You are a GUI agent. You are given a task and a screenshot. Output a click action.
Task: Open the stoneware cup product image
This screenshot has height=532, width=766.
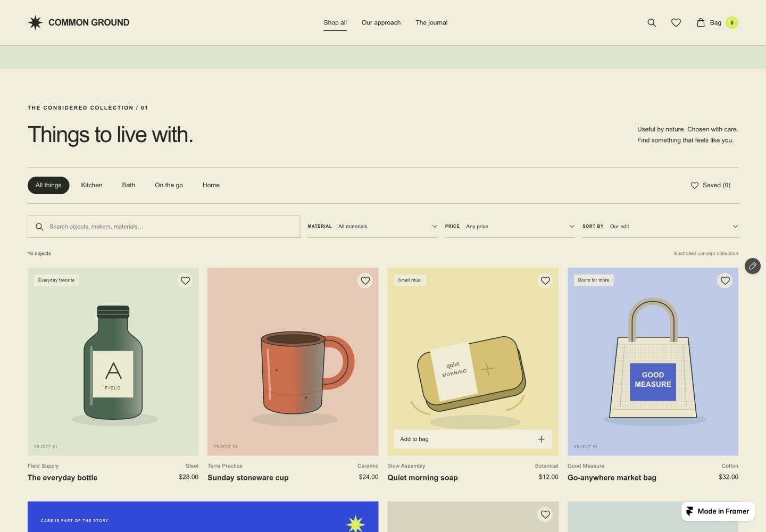(293, 362)
